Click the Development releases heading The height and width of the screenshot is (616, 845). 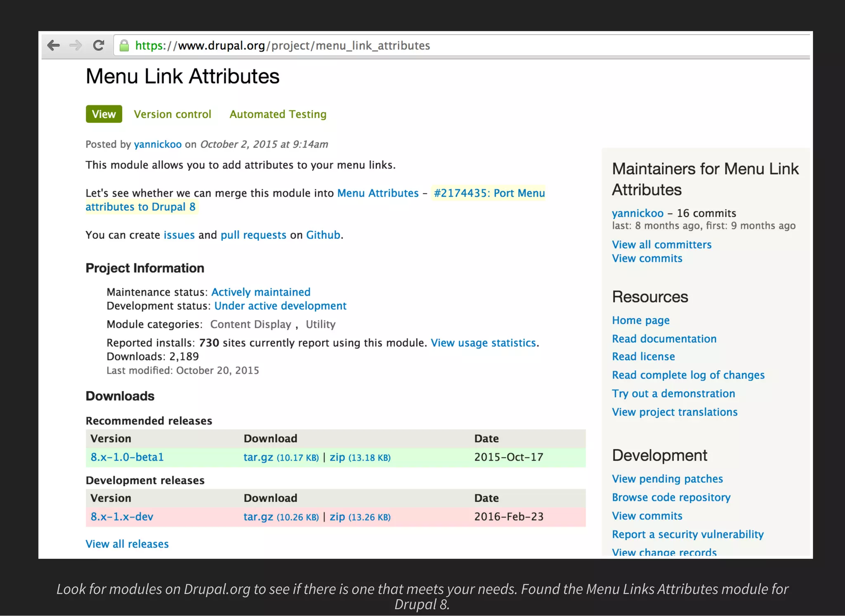[145, 481]
